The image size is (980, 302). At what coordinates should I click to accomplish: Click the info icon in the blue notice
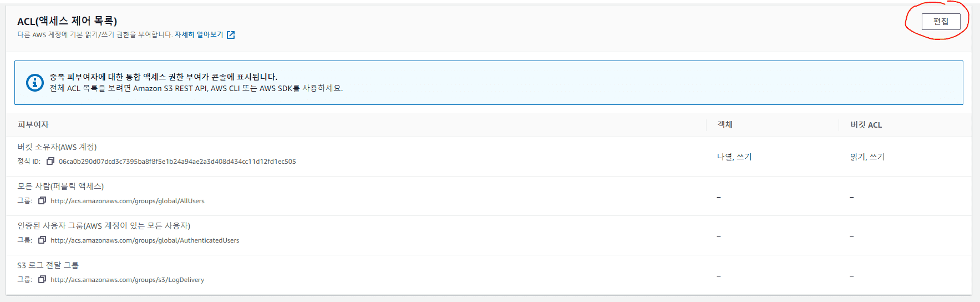tap(35, 83)
